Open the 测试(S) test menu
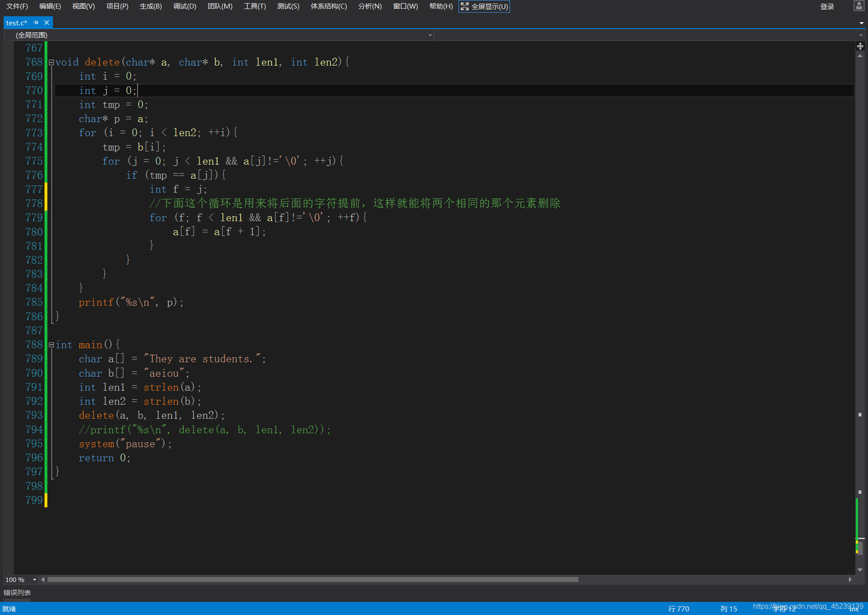Viewport: 868px width, 615px height. coord(288,6)
